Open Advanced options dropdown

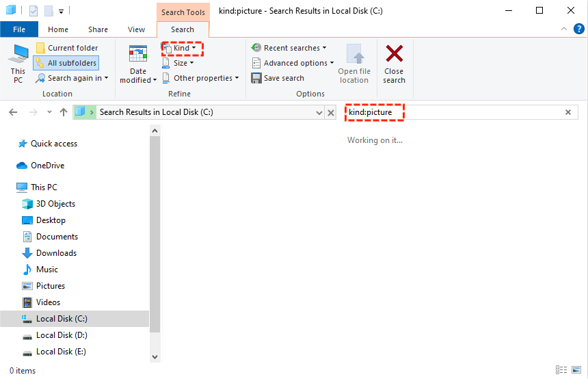coord(293,63)
